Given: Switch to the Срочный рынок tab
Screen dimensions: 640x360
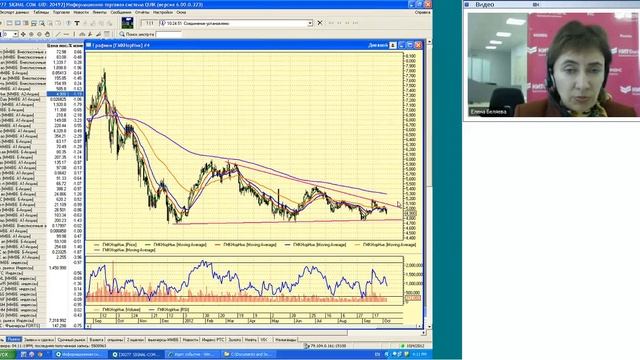Looking at the screenshot, I should tap(71, 339).
